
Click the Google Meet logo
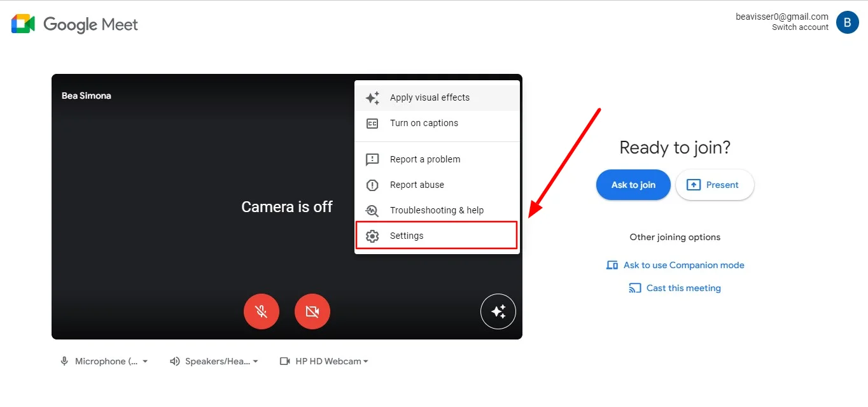pos(74,24)
